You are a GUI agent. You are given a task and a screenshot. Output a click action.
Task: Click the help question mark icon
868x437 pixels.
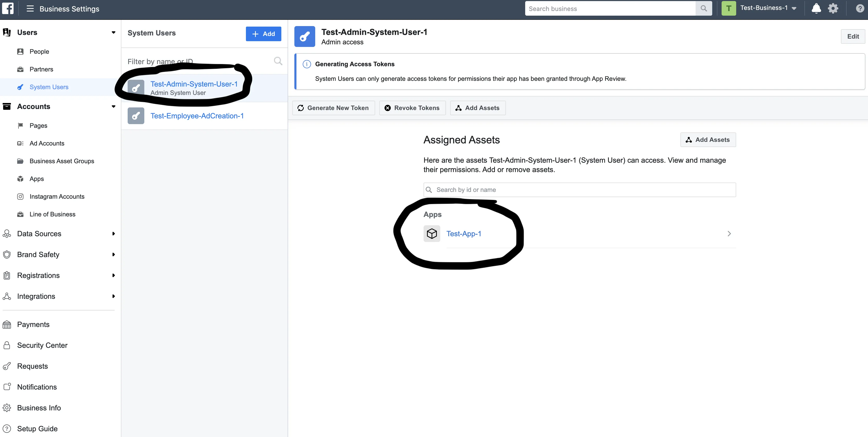tap(860, 8)
